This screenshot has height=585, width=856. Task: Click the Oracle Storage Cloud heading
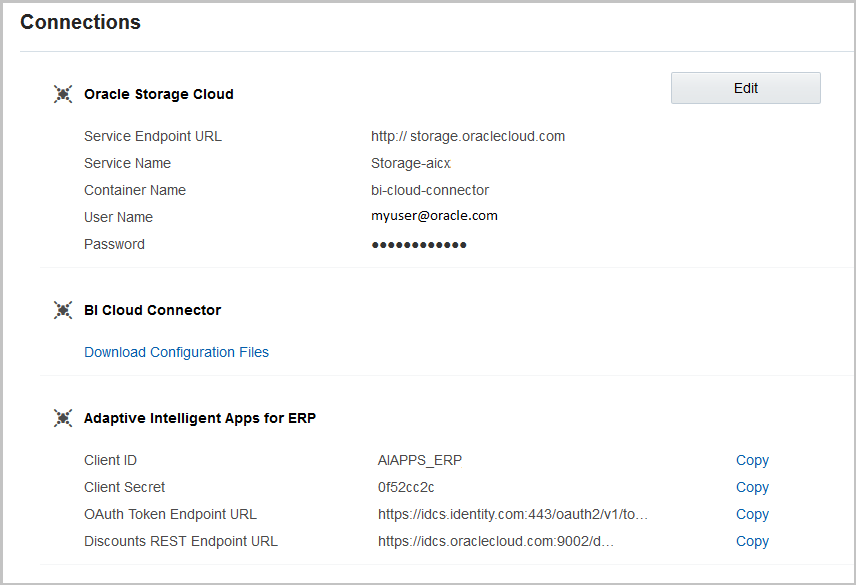(x=159, y=94)
